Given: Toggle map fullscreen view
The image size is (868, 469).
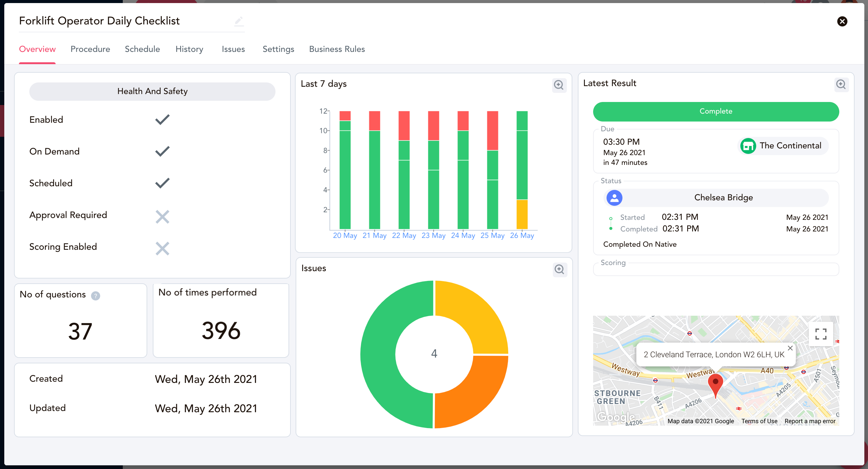Looking at the screenshot, I should tap(820, 334).
